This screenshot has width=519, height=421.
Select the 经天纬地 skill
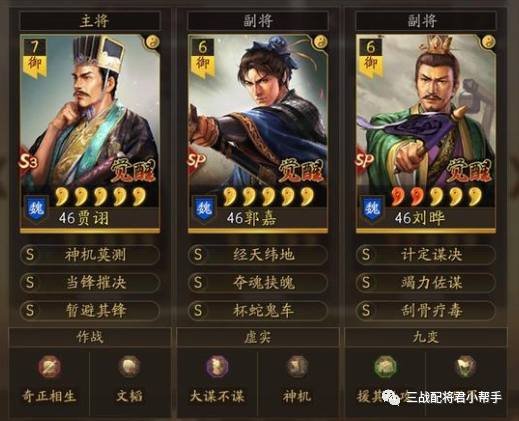pos(258,255)
